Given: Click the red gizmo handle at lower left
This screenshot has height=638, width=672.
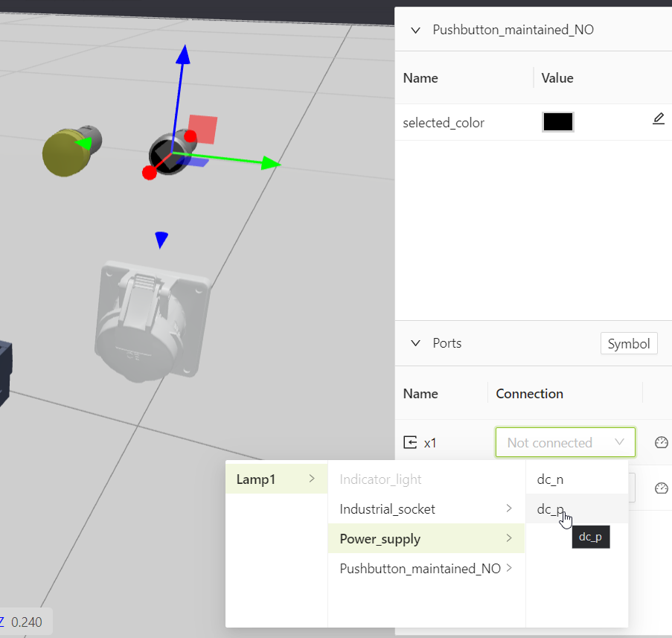Looking at the screenshot, I should [x=149, y=173].
